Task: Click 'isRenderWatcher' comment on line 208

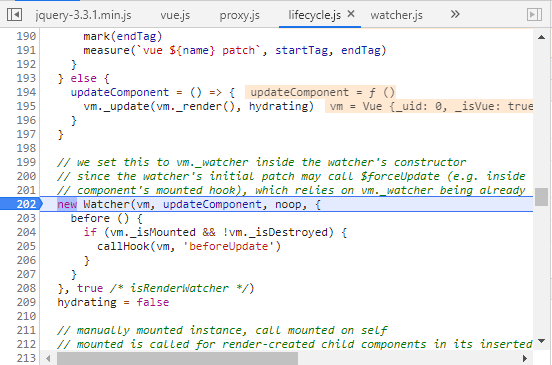Action: [179, 288]
